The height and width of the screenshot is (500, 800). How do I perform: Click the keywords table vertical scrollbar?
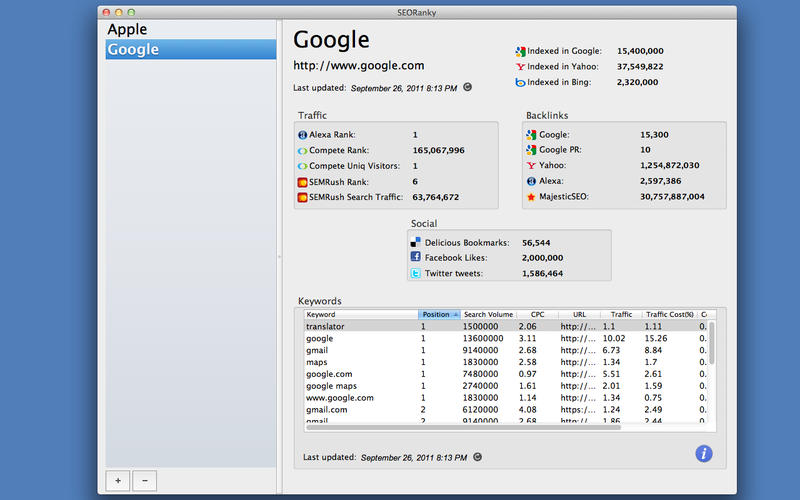point(711,345)
